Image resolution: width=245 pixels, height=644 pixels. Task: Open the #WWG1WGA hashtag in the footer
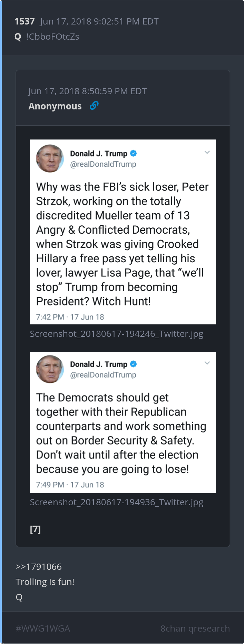[x=43, y=628]
